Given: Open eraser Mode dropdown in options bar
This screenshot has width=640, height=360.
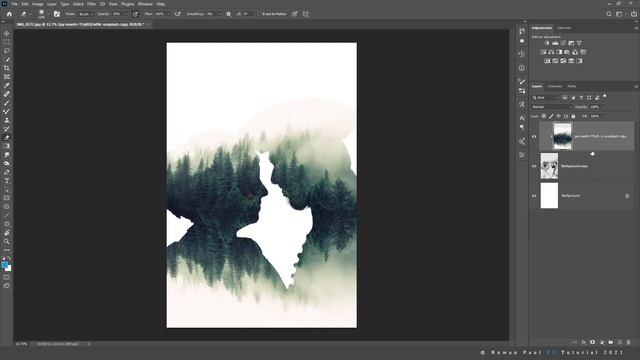Looking at the screenshot, I should [85, 14].
